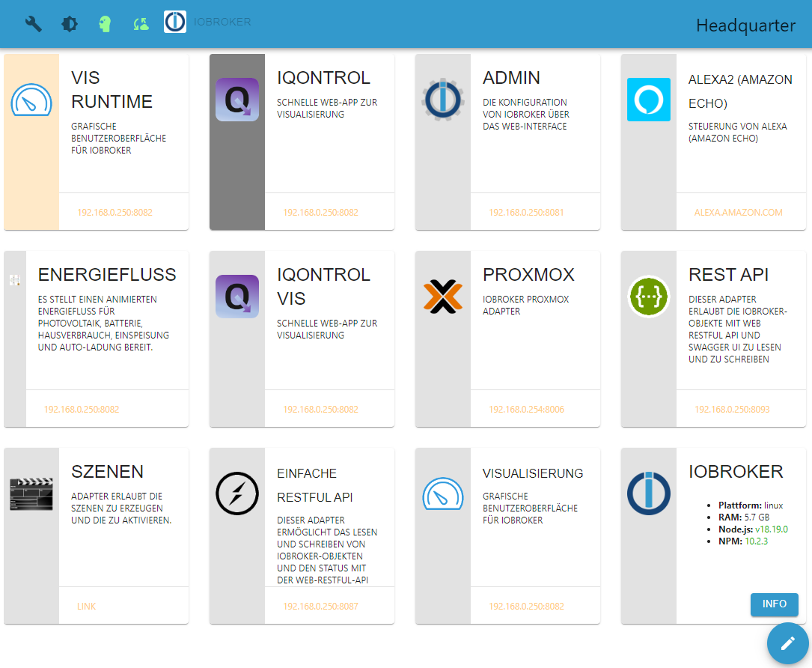Screen dimensions: 812x668
Task: Click the floating pencil edit button
Action: (787, 643)
